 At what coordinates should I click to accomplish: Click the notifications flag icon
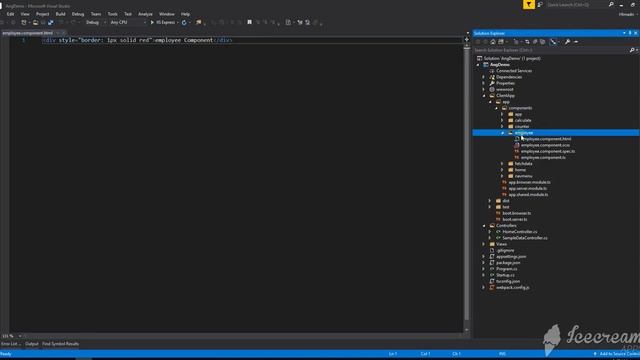[x=529, y=4]
